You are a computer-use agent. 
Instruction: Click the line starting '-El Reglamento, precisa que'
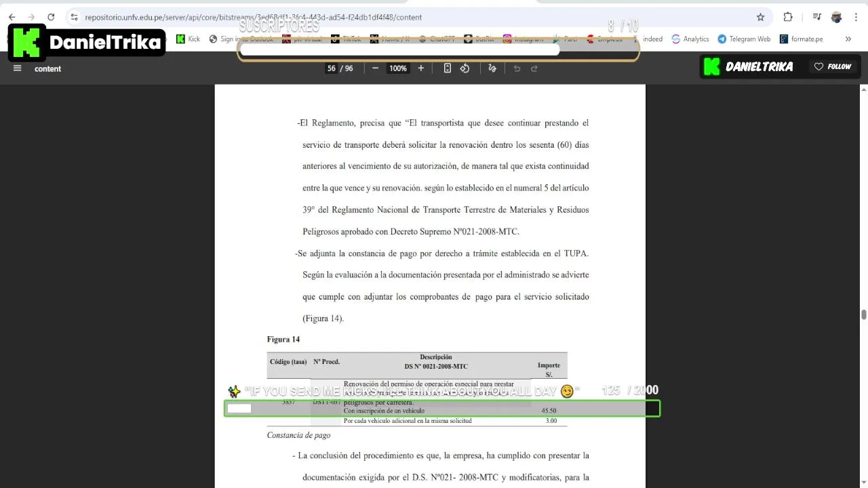pyautogui.click(x=443, y=123)
